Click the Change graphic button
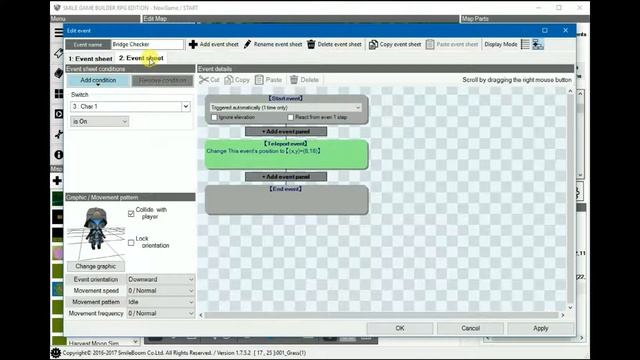The image size is (640, 360). (x=96, y=266)
